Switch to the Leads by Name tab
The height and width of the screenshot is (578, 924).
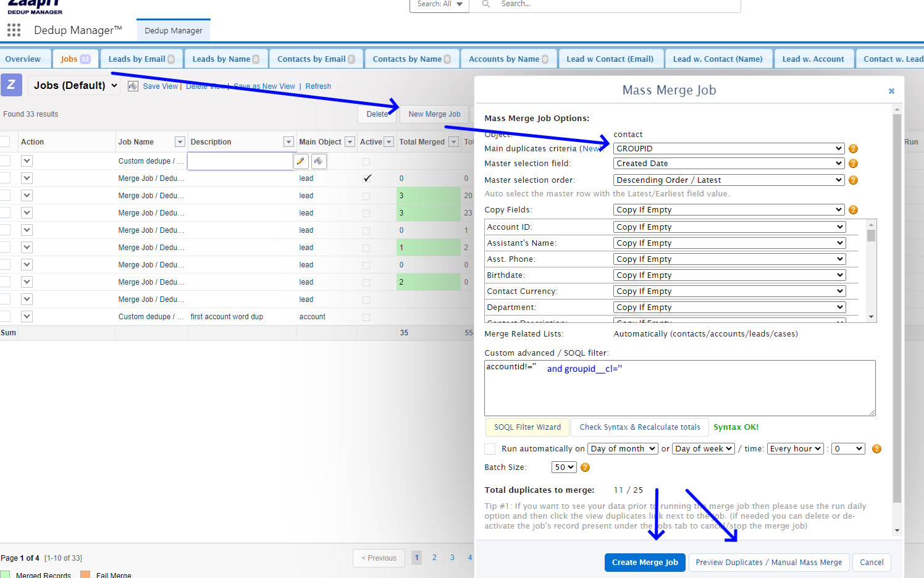[x=225, y=59]
